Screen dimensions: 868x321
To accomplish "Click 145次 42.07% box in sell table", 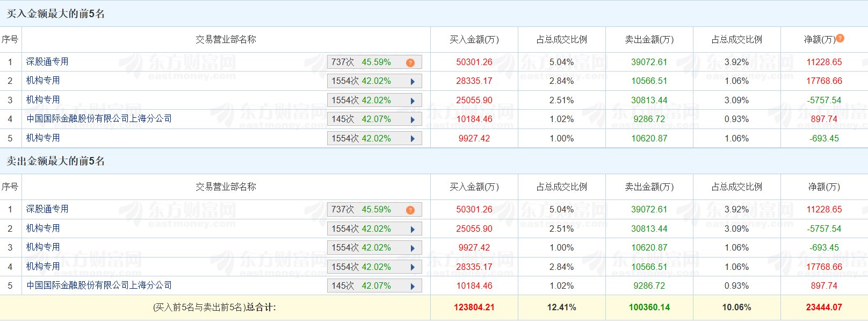I will pos(365,286).
